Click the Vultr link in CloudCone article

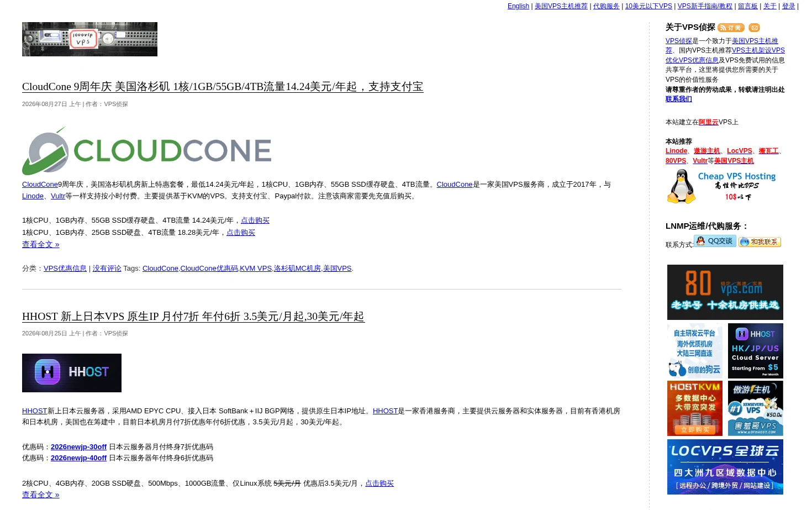click(x=58, y=196)
